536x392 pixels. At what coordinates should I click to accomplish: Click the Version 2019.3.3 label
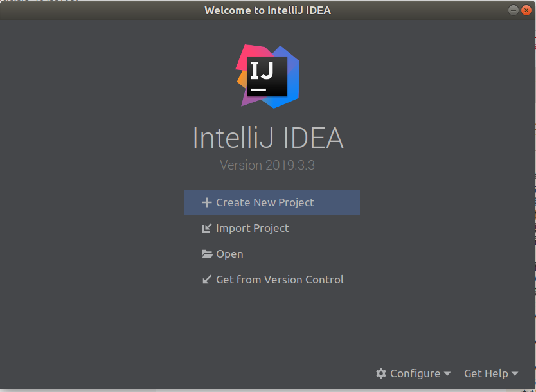pyautogui.click(x=267, y=165)
